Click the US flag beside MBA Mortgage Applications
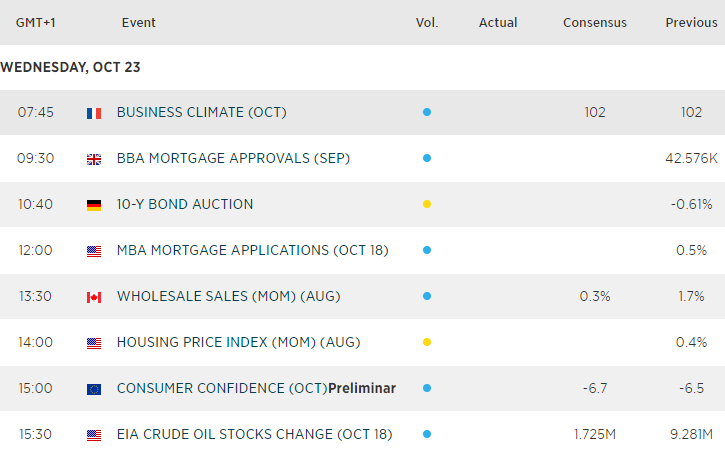This screenshot has width=725, height=458. click(x=94, y=251)
